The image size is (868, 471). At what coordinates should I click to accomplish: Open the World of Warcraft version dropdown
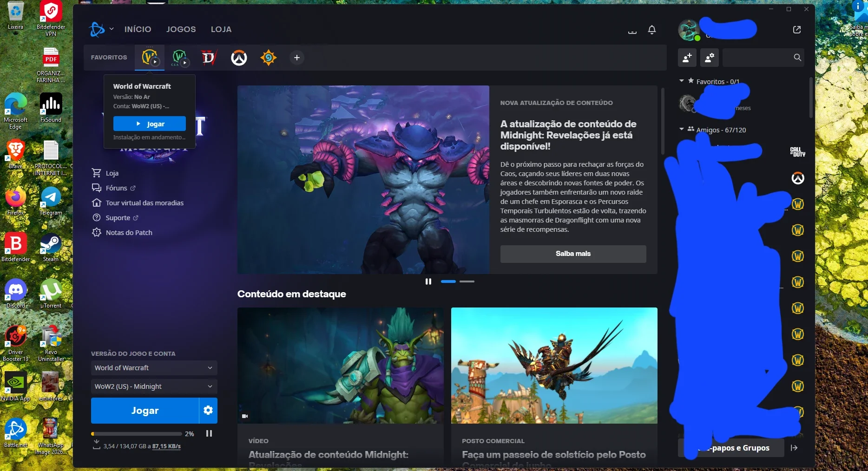click(154, 368)
